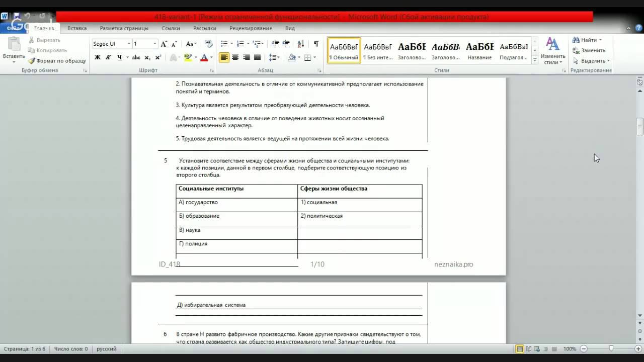Viewport: 644px width, 362px height.
Task: Open line spacing dropdown
Action: pos(274,57)
